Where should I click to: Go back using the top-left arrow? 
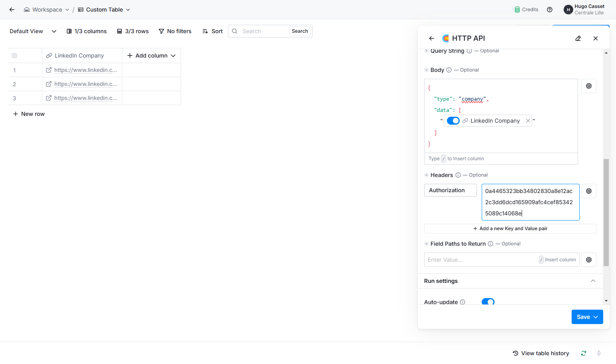coord(12,10)
